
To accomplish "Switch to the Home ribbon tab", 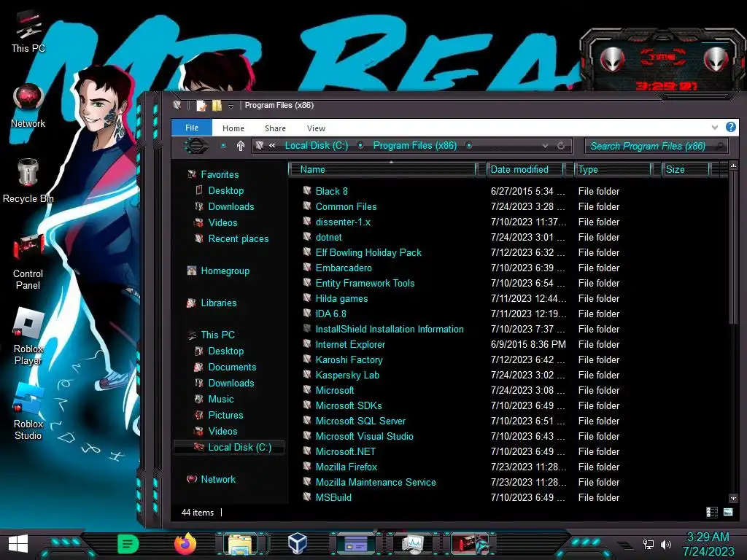I will pyautogui.click(x=233, y=128).
